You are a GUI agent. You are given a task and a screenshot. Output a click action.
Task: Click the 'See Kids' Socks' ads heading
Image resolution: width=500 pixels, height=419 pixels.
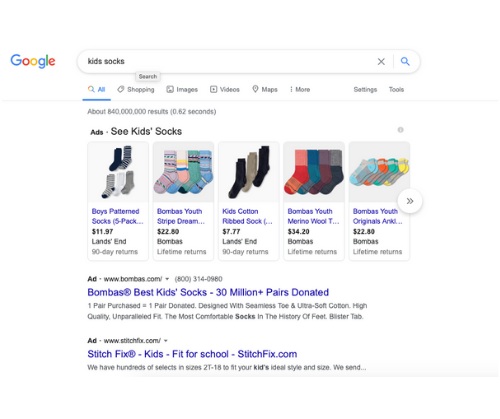146,131
